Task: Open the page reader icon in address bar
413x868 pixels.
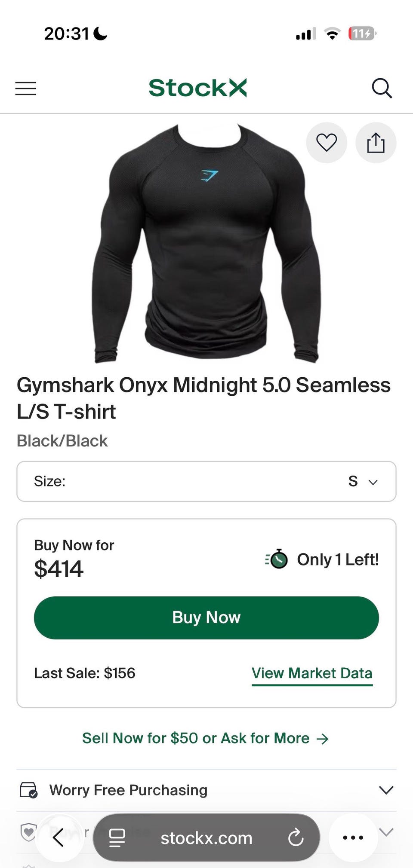Action: [x=117, y=837]
